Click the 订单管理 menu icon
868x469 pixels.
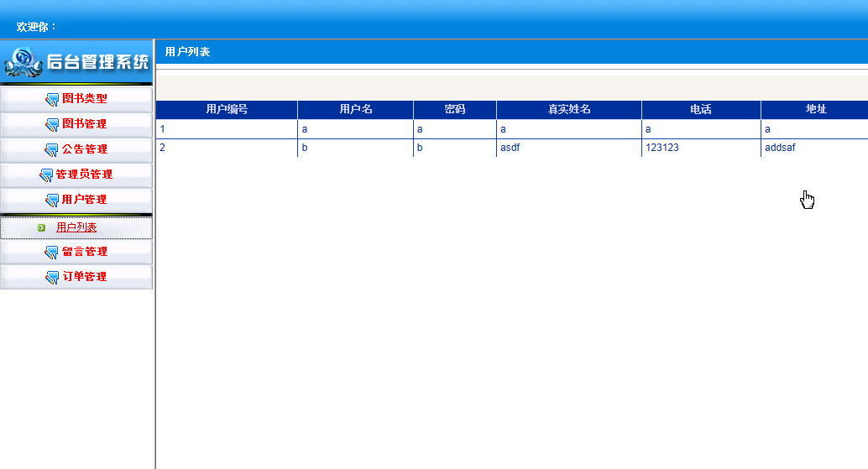pos(51,277)
